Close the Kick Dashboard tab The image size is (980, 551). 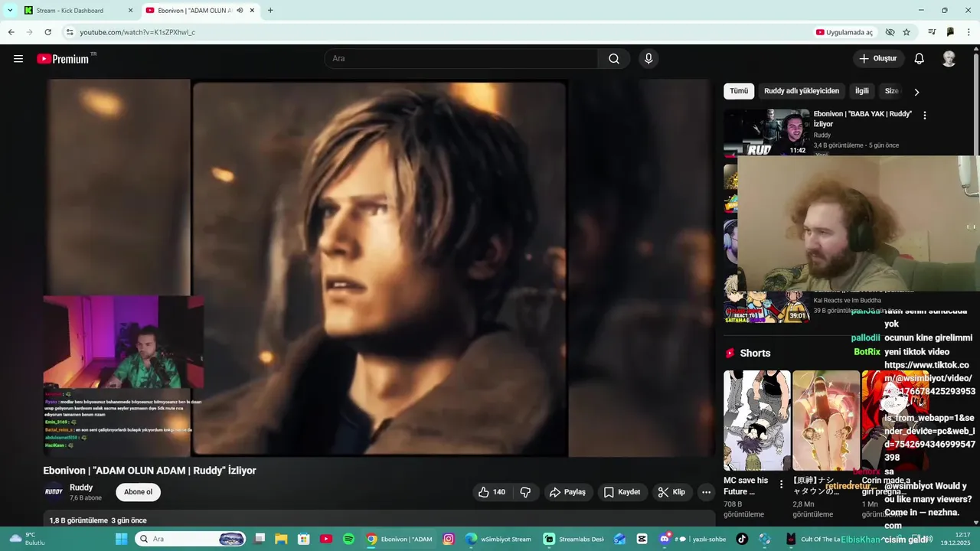(130, 10)
